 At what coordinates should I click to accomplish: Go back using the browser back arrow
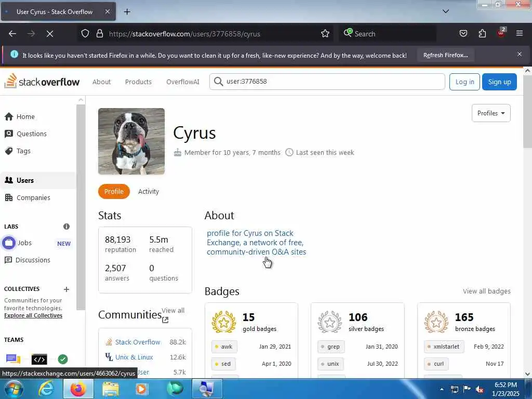(x=12, y=34)
